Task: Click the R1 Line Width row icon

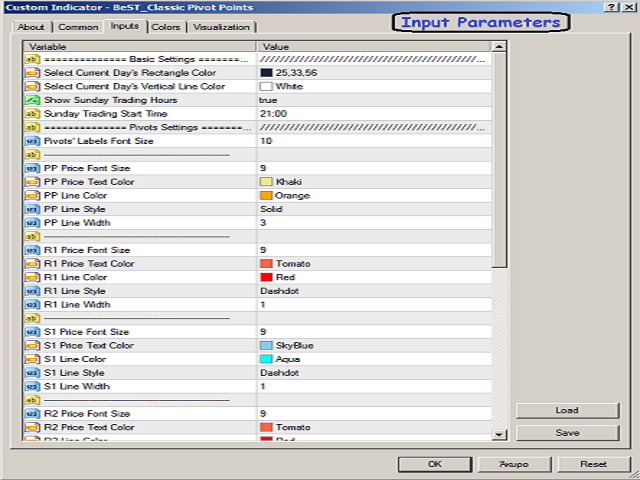Action: (32, 305)
